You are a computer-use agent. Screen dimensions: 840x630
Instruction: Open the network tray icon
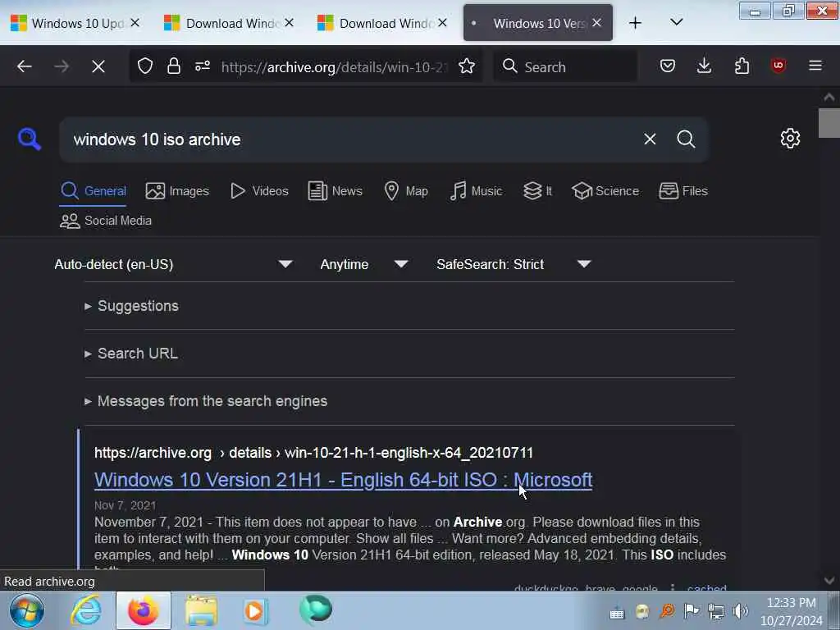715,611
